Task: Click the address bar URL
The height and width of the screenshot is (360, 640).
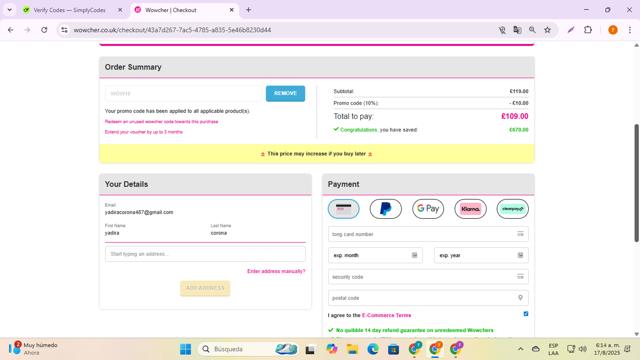Action: [x=172, y=30]
